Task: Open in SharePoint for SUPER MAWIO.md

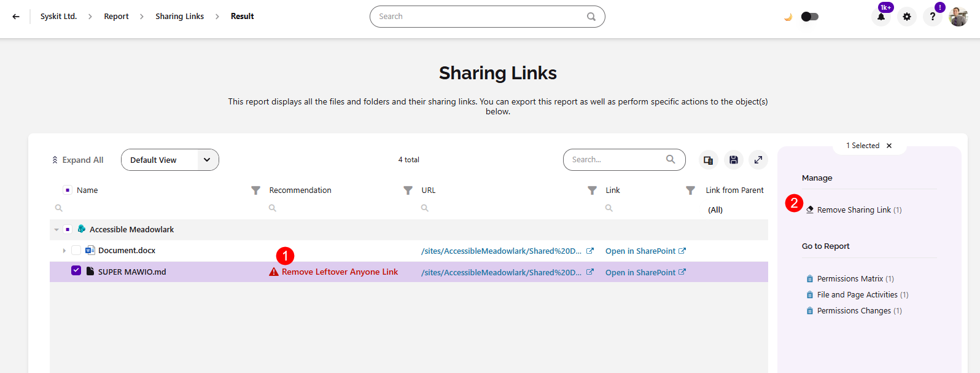Action: point(645,272)
